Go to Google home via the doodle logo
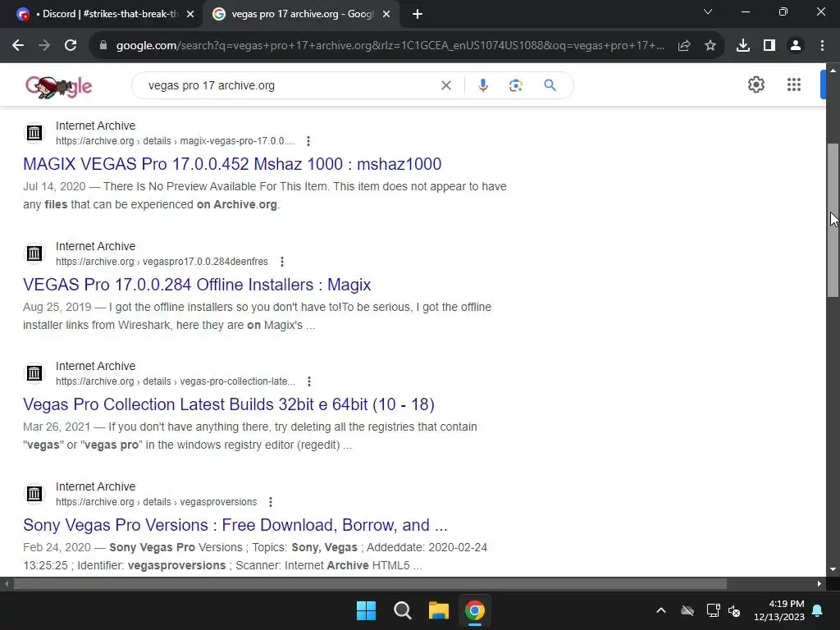Screen dimensions: 840x630 pos(59,86)
